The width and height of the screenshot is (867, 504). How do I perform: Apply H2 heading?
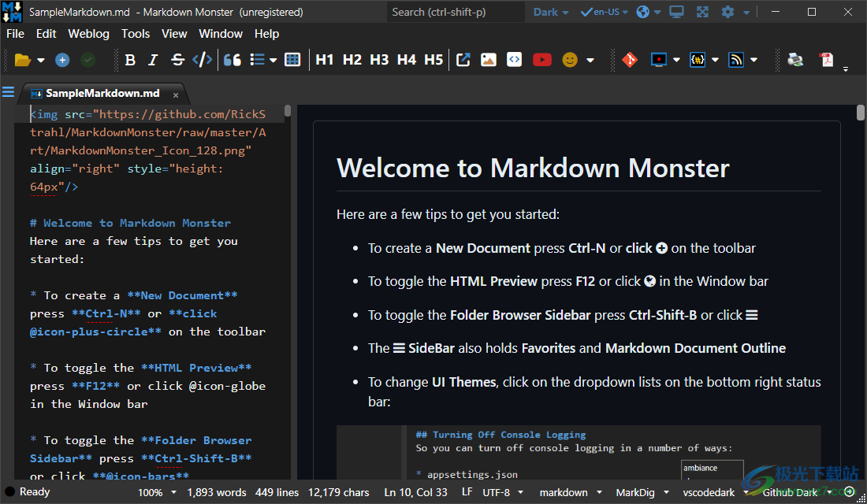coord(352,60)
